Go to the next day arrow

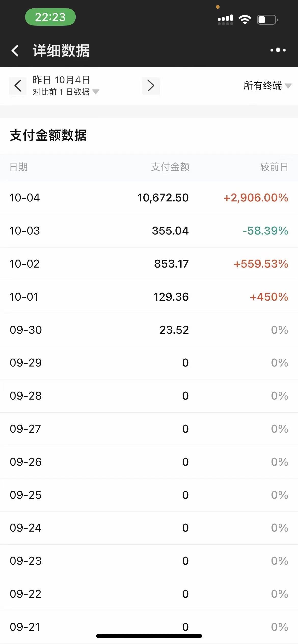tap(151, 86)
